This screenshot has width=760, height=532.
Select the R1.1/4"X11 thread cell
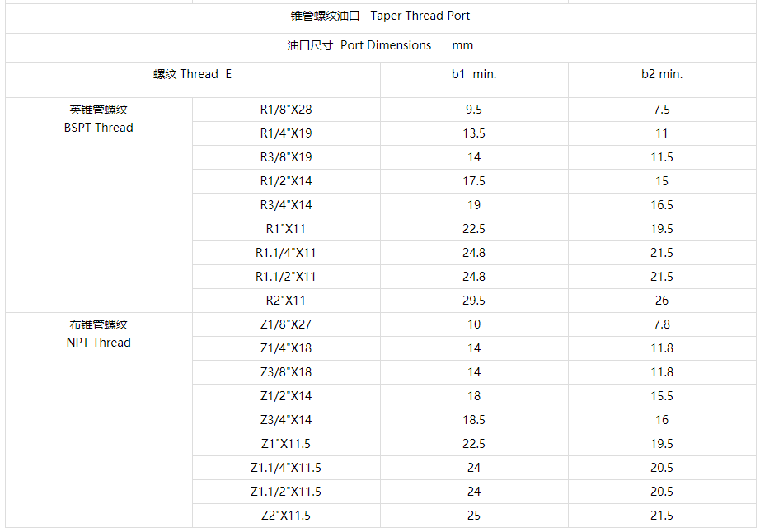tap(287, 253)
